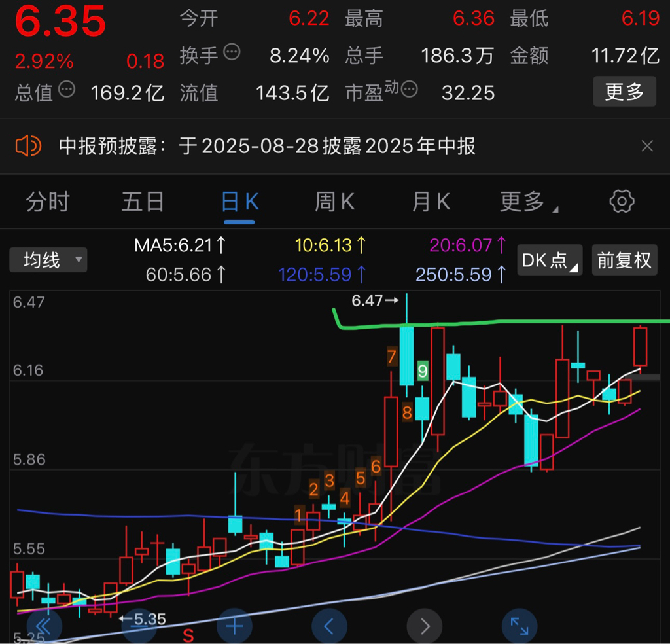The height and width of the screenshot is (644, 670).
Task: Tap the info icon next to 换手
Action: pyautogui.click(x=232, y=52)
